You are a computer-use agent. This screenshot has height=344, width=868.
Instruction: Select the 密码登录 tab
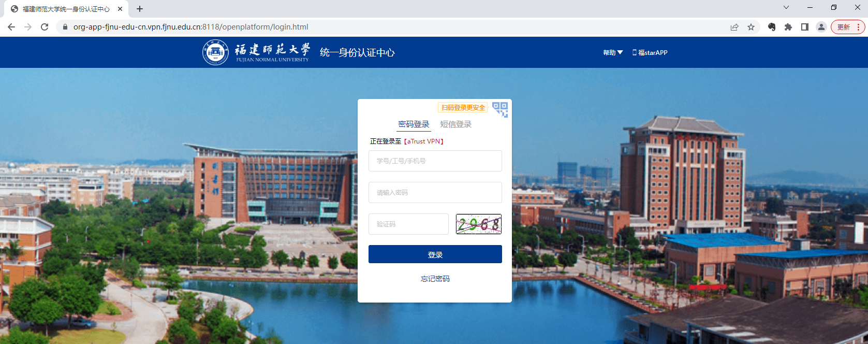click(414, 124)
